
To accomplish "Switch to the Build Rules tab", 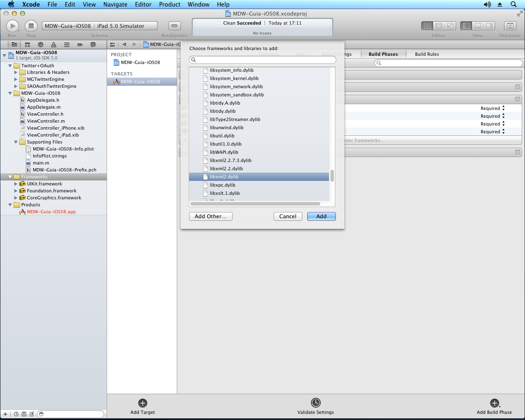I will pos(427,54).
